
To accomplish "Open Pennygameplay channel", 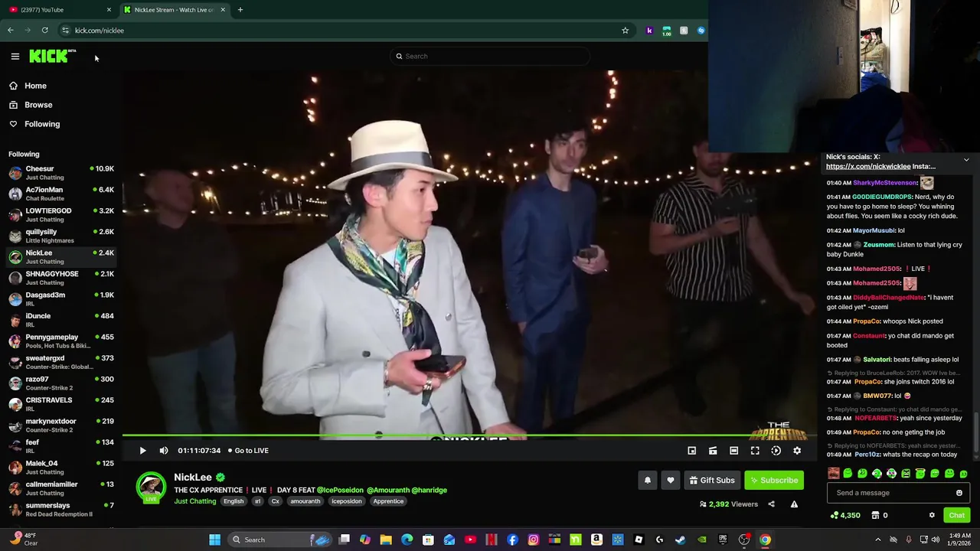I will pos(60,341).
